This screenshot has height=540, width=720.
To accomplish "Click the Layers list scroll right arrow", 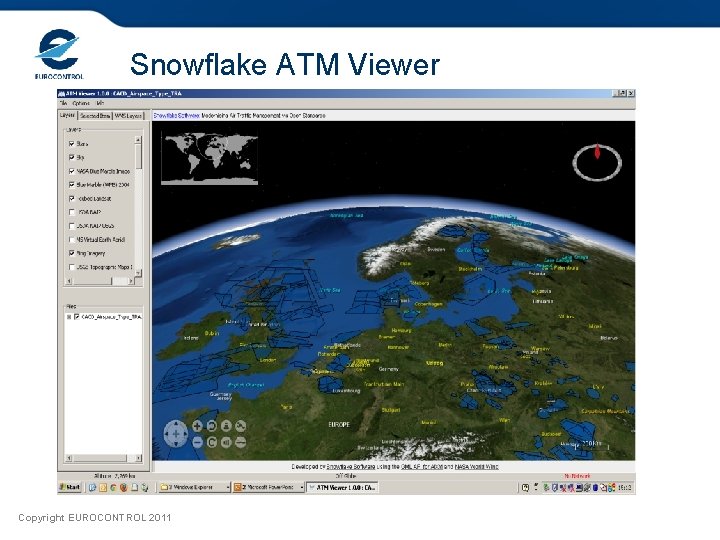I will click(x=131, y=281).
